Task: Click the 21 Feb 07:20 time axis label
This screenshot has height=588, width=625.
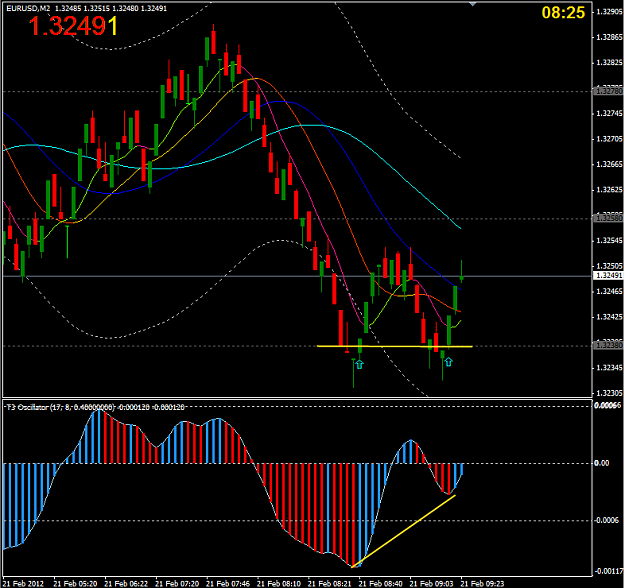Action: click(x=177, y=584)
